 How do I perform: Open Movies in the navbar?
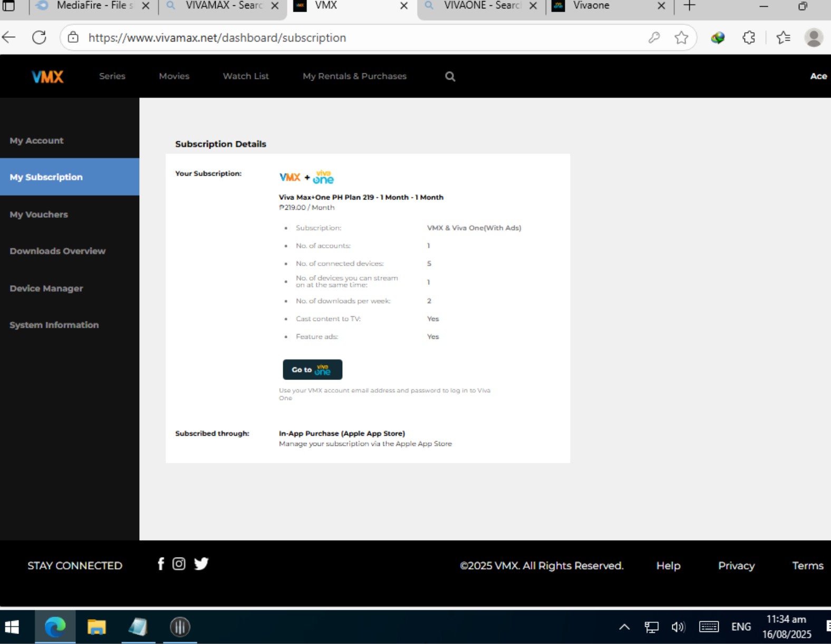174,76
